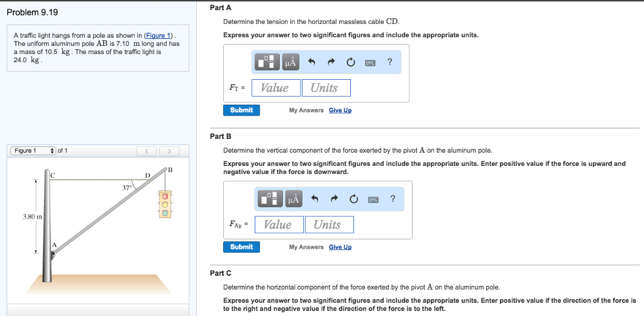This screenshot has width=644, height=316.
Task: Open the µÅ symbols button in Part A
Action: [x=290, y=62]
